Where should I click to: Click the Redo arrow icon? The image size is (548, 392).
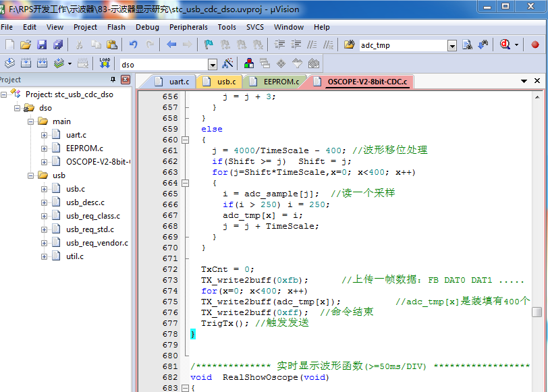(150, 45)
